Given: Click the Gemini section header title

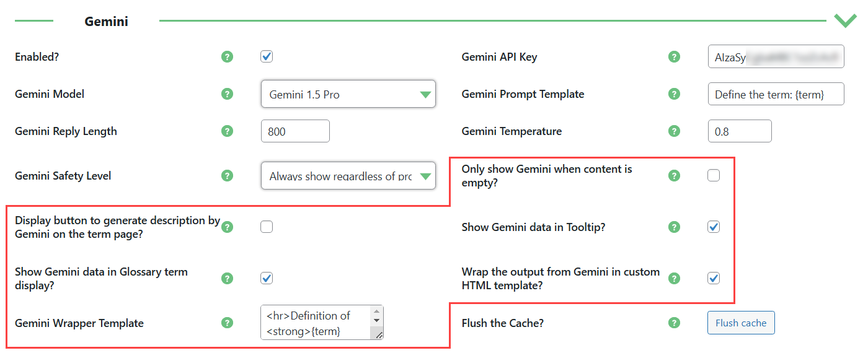Looking at the screenshot, I should click(x=107, y=22).
